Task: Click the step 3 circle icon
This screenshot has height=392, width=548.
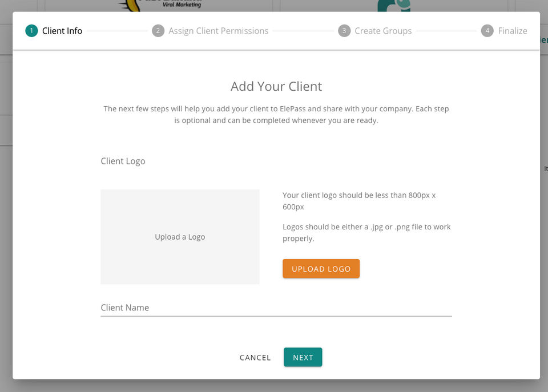Action: [x=344, y=31]
